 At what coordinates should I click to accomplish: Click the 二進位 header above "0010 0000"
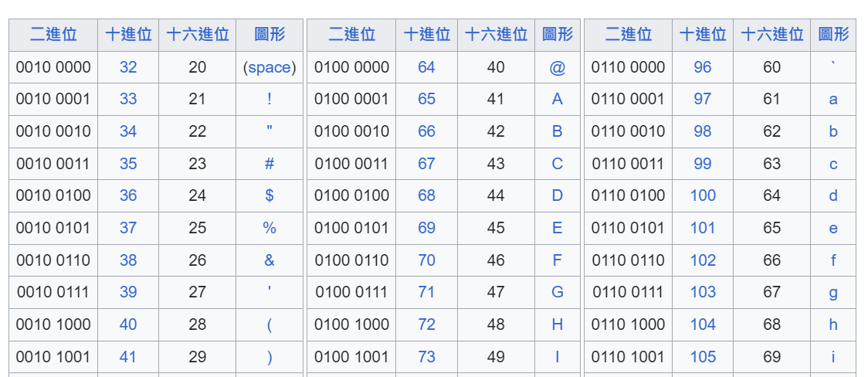pyautogui.click(x=53, y=34)
